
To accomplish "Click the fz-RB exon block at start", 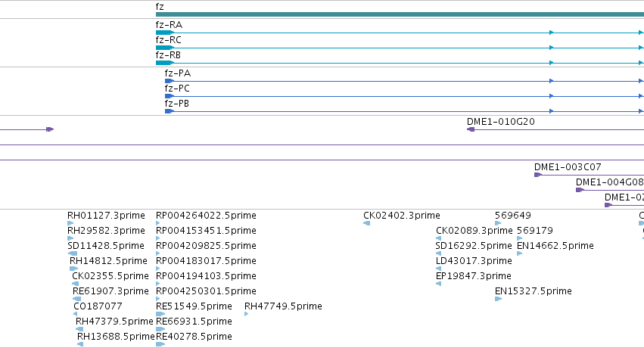I will click(x=165, y=63).
